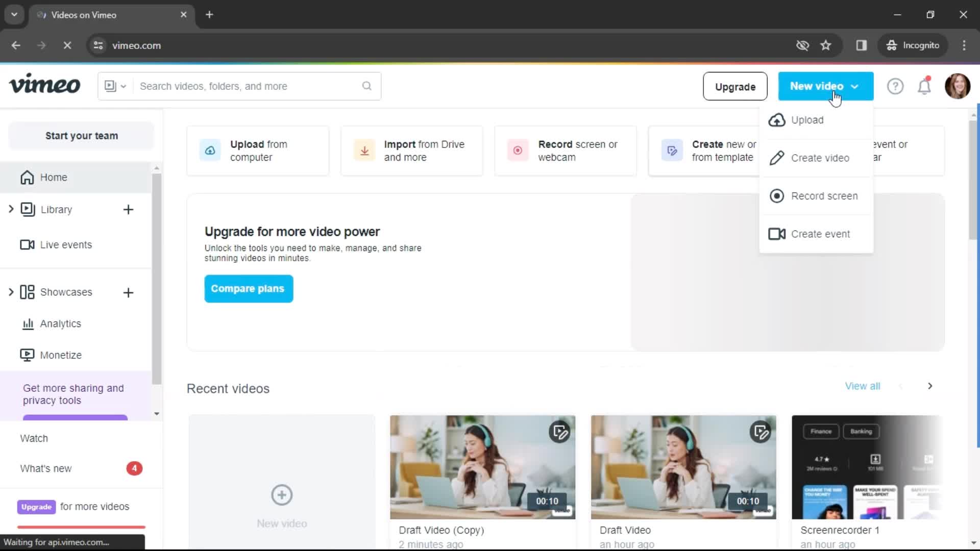Click the Screenrecorder 1 title
The height and width of the screenshot is (551, 980).
pyautogui.click(x=840, y=530)
